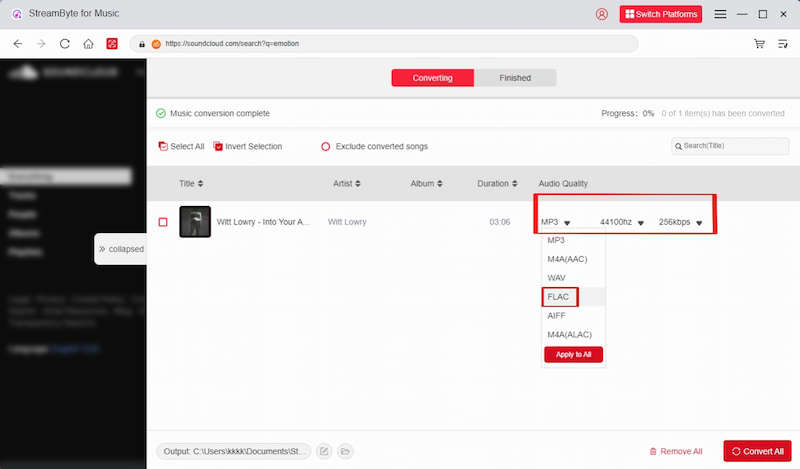Sort by Title column

(x=191, y=184)
